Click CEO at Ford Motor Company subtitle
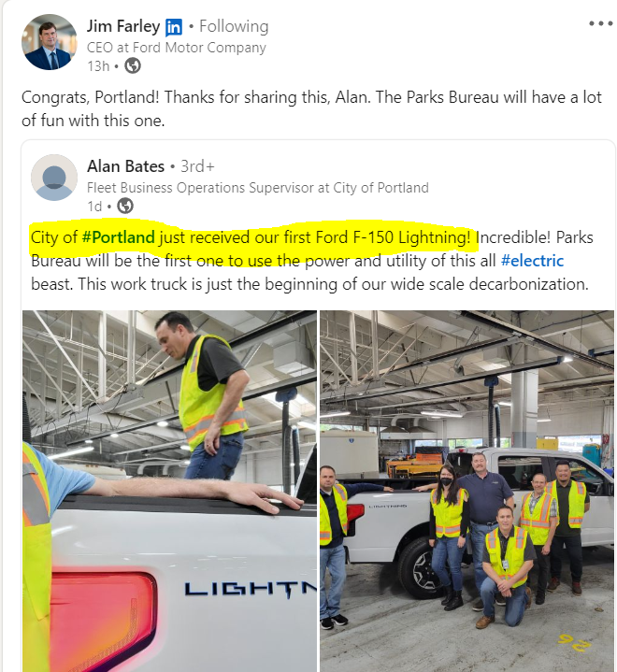Screen dimensions: 617x672 (177, 47)
